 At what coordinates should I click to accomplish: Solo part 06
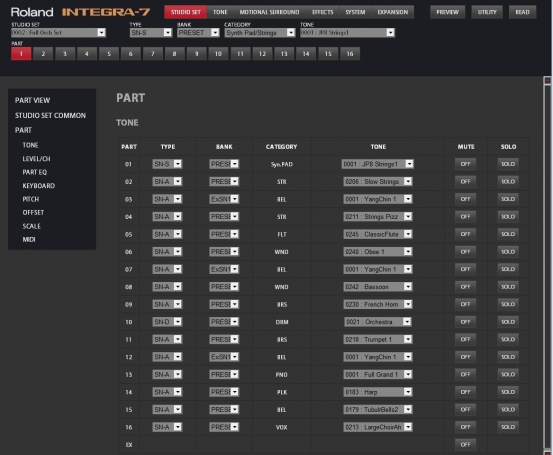(508, 251)
